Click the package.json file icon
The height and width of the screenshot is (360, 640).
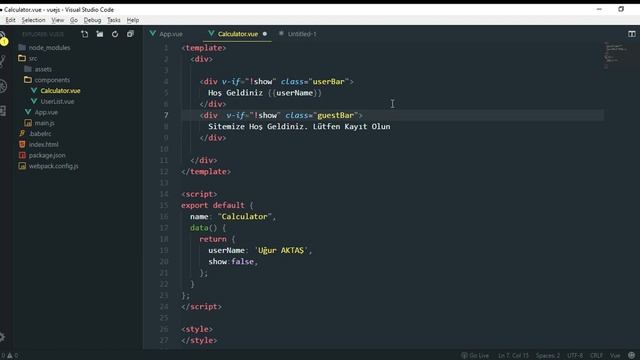(22, 155)
